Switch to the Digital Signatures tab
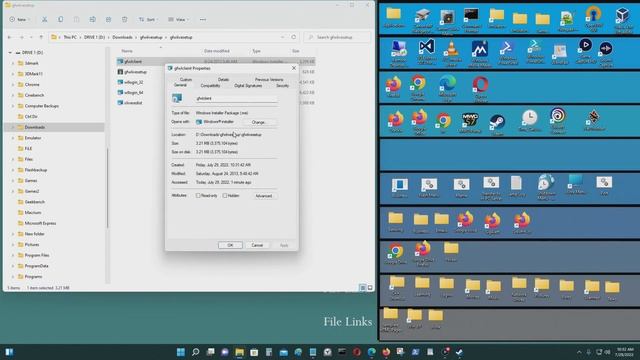The height and width of the screenshot is (360, 640). [x=248, y=86]
